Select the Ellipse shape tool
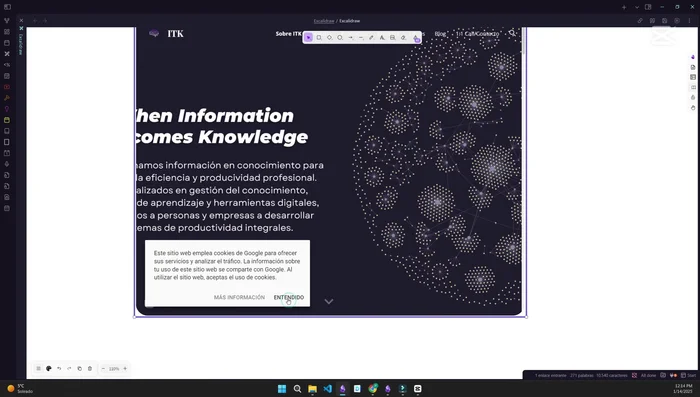The image size is (700, 397). 340,38
